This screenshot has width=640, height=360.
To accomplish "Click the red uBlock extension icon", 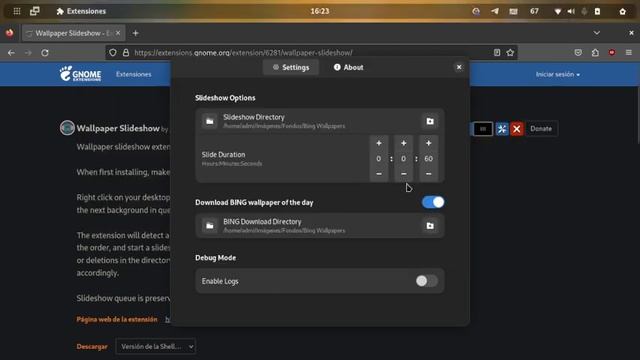I will click(612, 53).
